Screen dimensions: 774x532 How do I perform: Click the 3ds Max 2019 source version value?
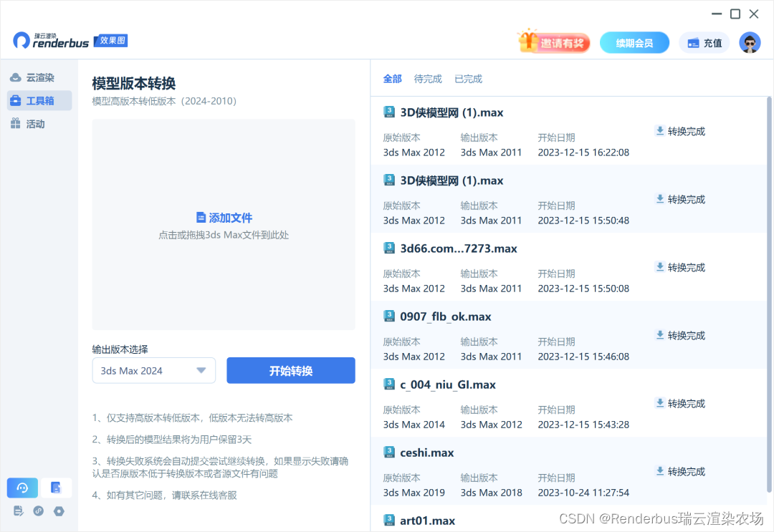pyautogui.click(x=414, y=493)
